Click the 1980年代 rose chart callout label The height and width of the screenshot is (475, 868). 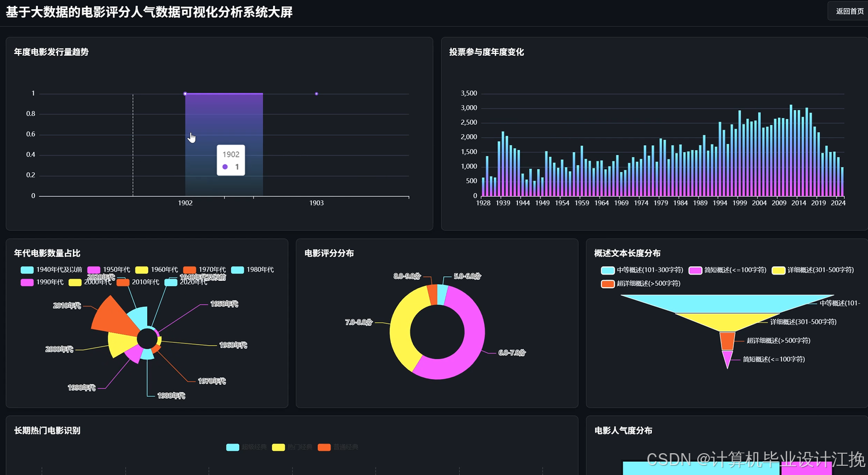point(171,396)
